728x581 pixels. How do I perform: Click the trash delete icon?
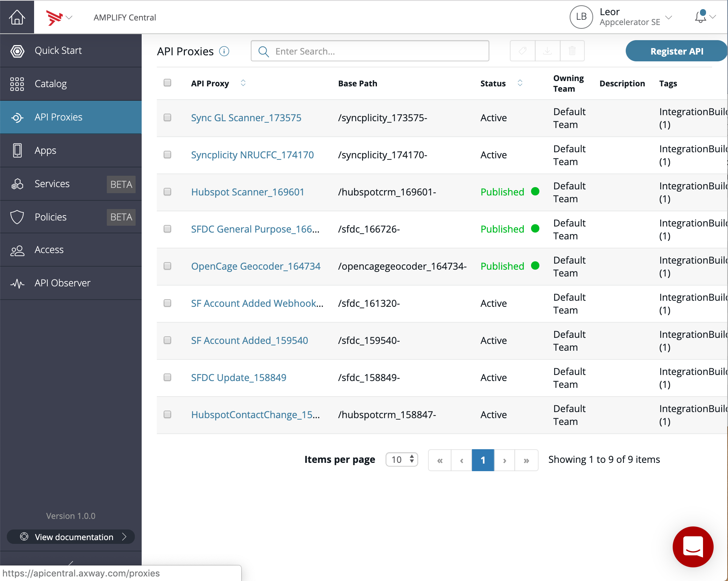(572, 51)
